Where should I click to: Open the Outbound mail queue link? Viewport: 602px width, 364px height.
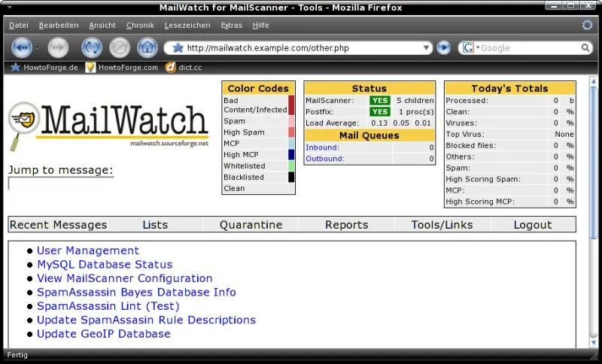point(325,159)
